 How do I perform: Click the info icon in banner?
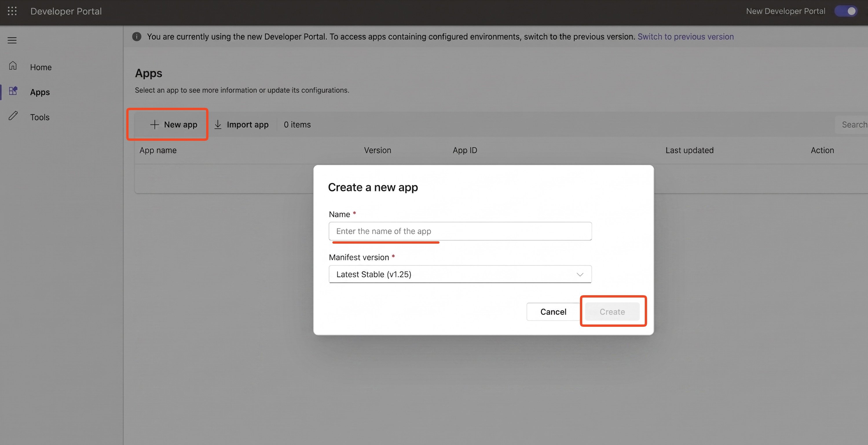137,37
